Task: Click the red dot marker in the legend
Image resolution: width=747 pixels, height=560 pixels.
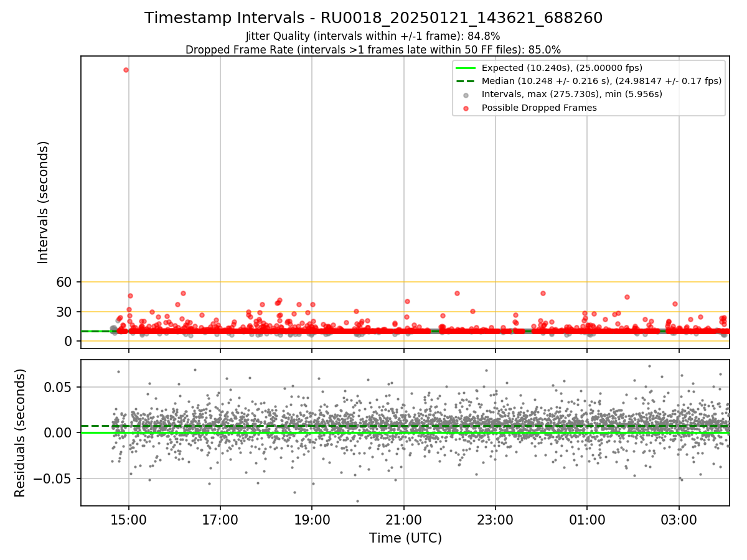Action: tap(466, 108)
